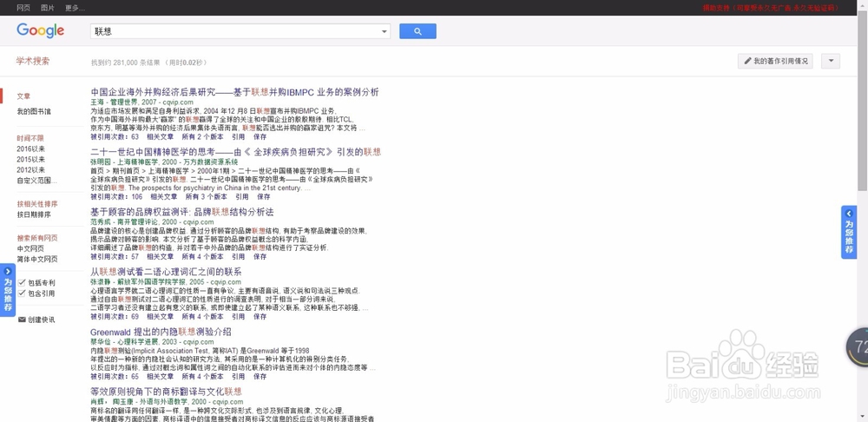Viewport: 868px width, 422px height.
Task: Click 保存 in the 被引用次数：69 row
Action: [x=260, y=317]
